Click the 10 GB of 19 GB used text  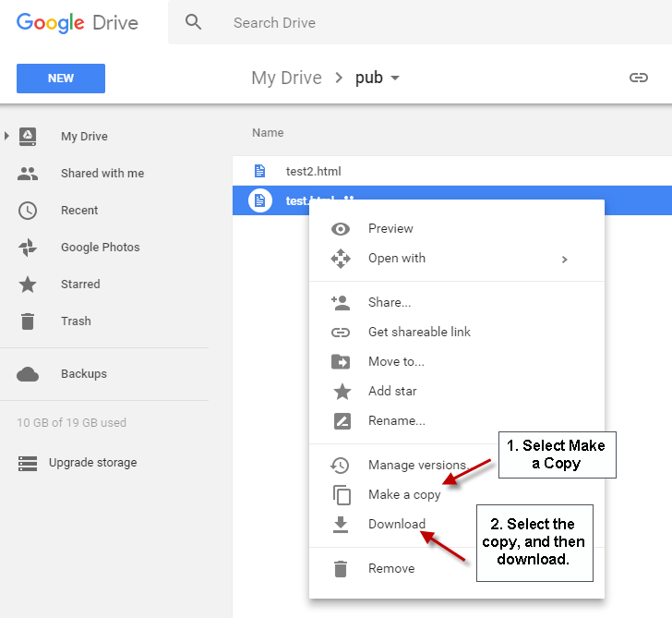coord(72,423)
